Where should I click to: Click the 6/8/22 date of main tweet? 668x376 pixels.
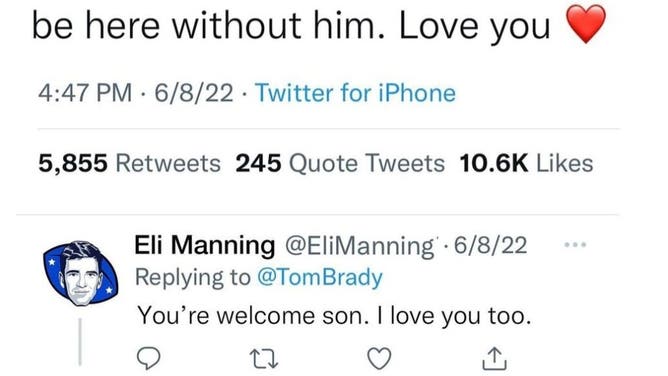click(194, 93)
